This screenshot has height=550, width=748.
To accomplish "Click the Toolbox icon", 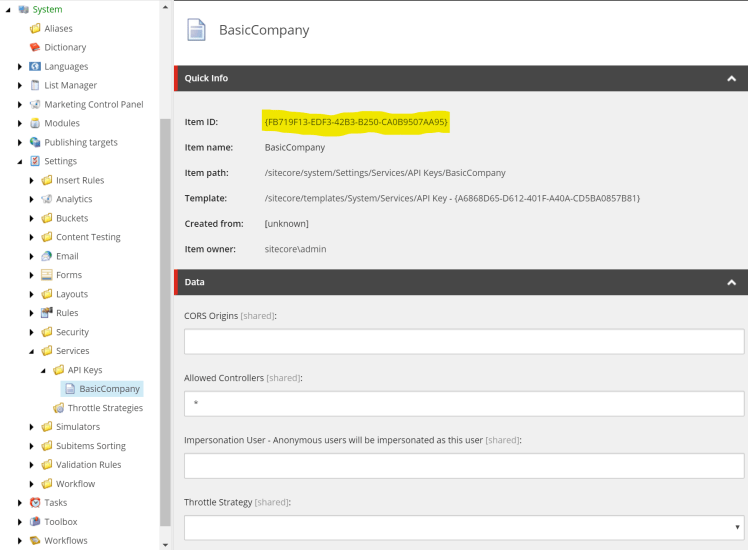I will [35, 522].
